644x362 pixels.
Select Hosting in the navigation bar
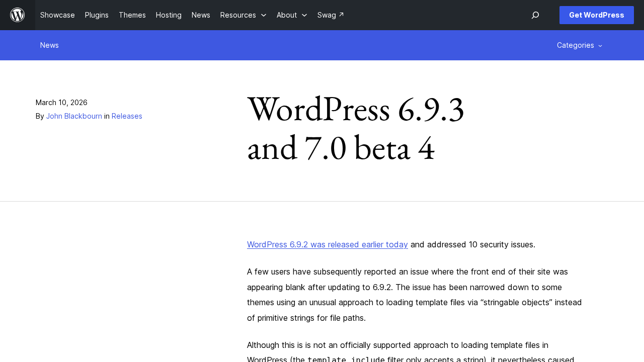(169, 15)
